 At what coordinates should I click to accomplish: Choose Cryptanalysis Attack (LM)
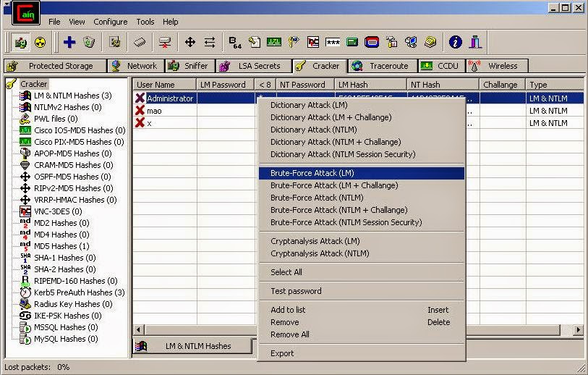tap(315, 241)
